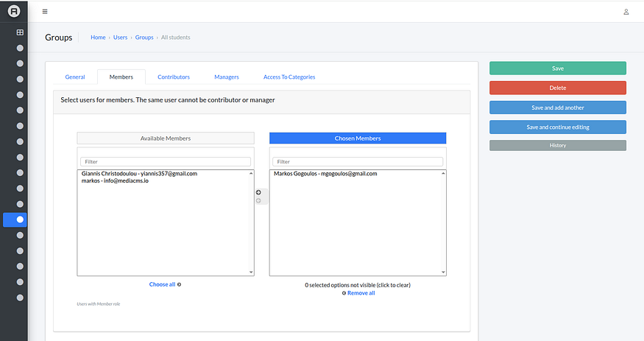
Task: Click the app logo in sidebar top
Action: pos(13,11)
